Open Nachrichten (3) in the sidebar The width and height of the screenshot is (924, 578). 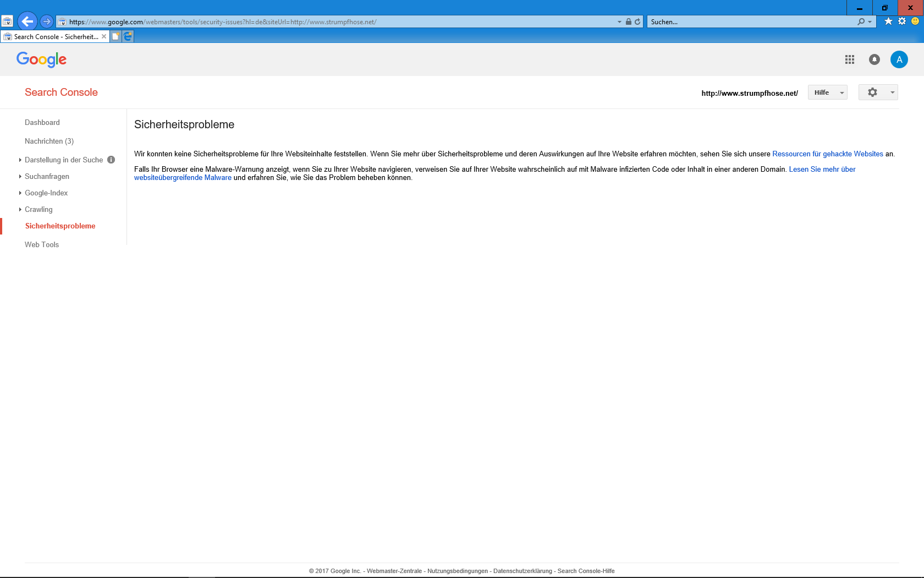coord(49,141)
